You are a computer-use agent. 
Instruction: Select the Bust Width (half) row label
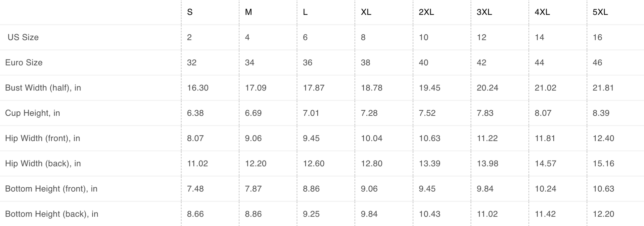[x=43, y=88]
